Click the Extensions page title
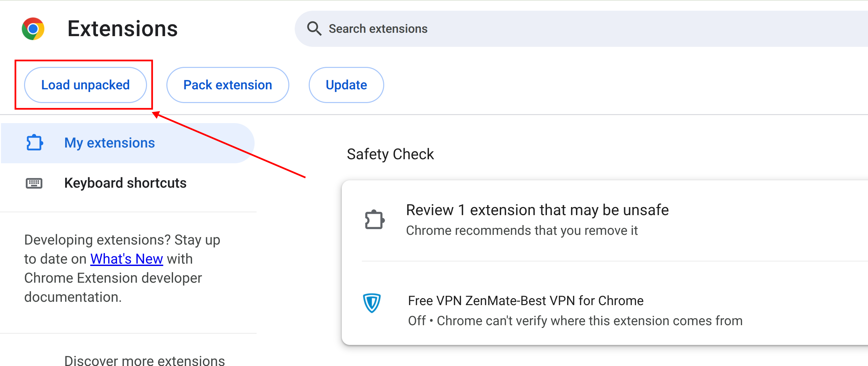 tap(123, 29)
